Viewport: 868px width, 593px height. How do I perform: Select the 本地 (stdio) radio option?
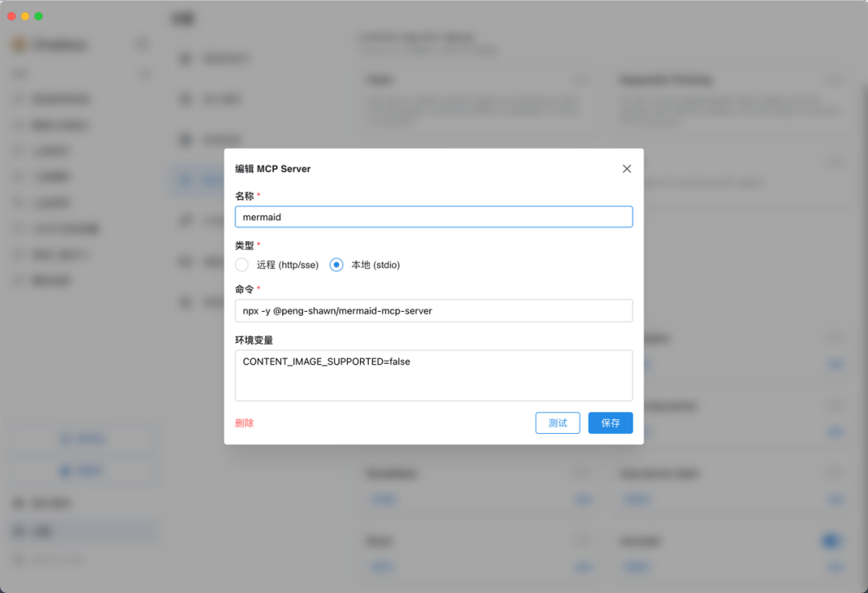point(337,264)
